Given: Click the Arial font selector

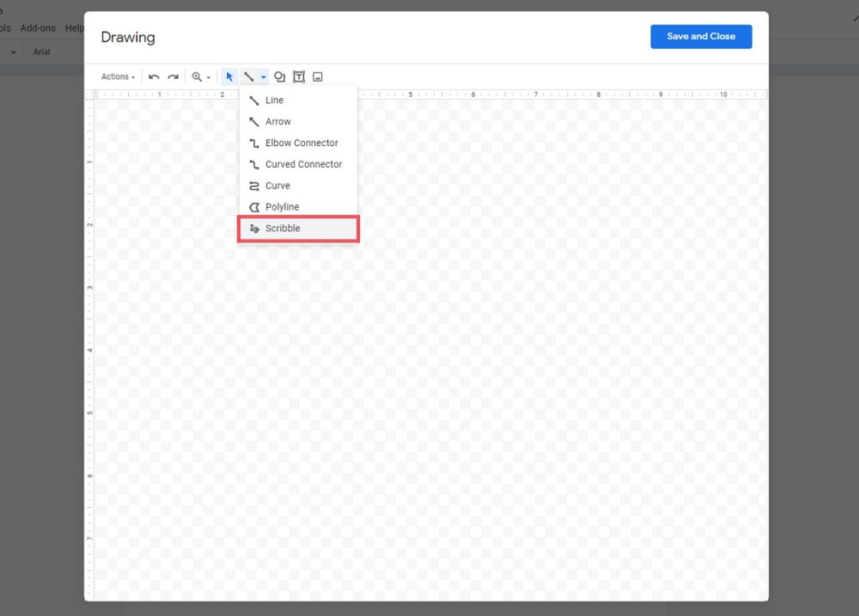Looking at the screenshot, I should coord(41,52).
